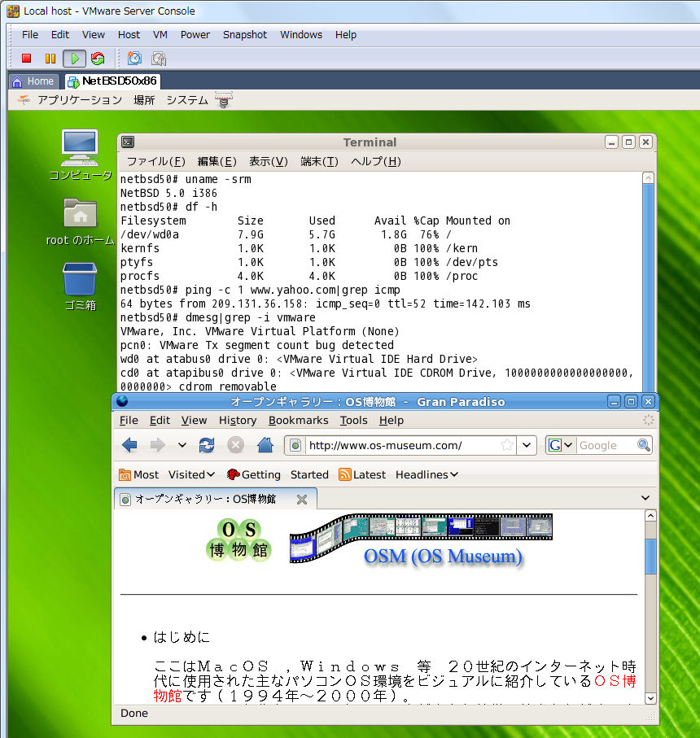
Task: Open the 表示(V) menu in Terminal
Action: (x=269, y=161)
